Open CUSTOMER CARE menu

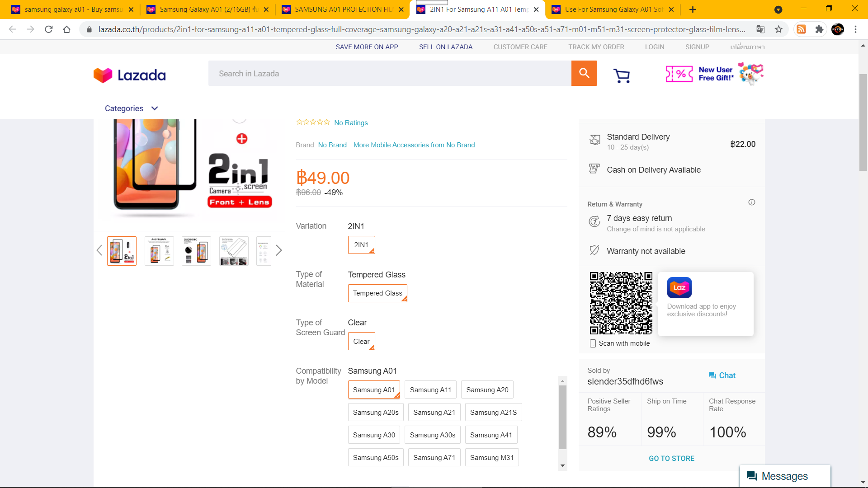click(x=520, y=47)
